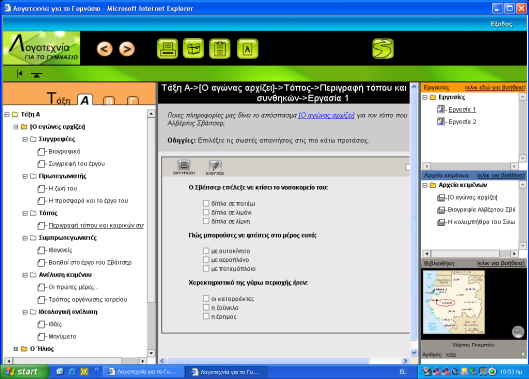Collapse the Τάξη Α tree node

(7, 114)
